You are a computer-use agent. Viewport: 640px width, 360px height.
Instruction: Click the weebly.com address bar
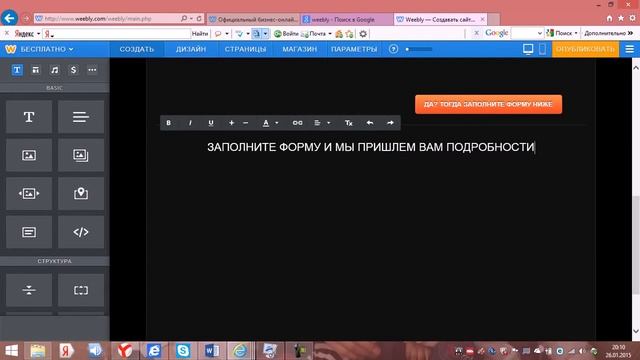107,19
